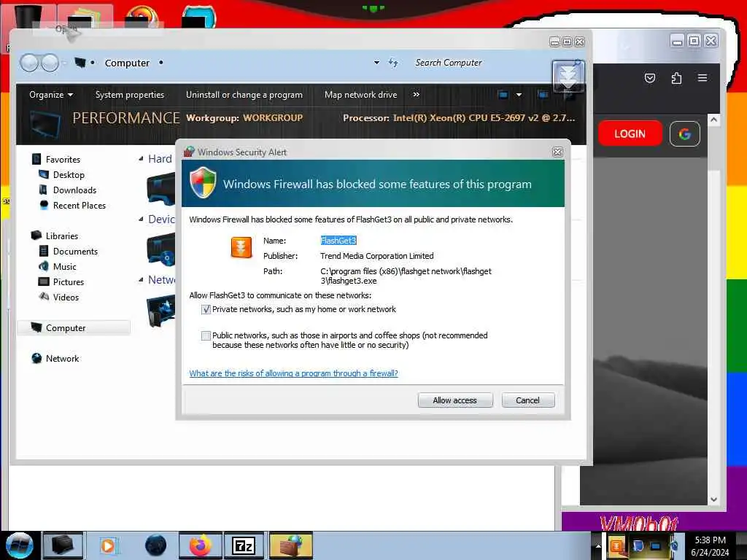Click the highlighted FlashGet3 name text
Viewport: 747px width, 560px height.
(338, 241)
